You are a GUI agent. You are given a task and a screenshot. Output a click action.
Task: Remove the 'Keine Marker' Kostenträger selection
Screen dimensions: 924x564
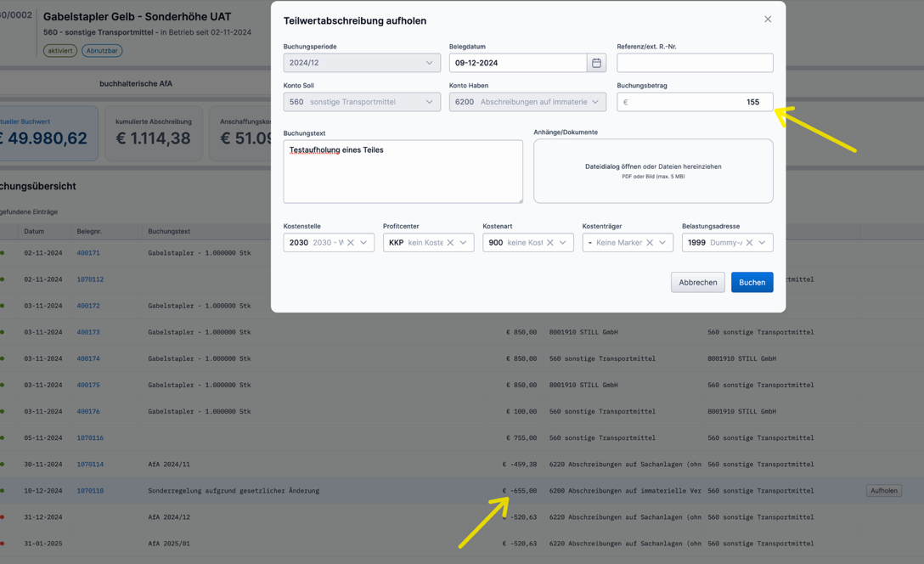649,242
